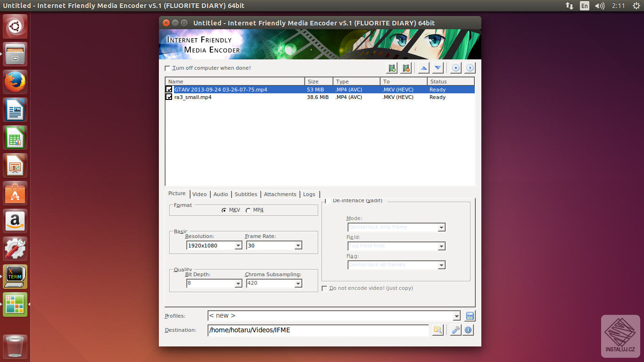Start encoding the queued videos
The width and height of the screenshot is (644, 362).
pos(470,68)
